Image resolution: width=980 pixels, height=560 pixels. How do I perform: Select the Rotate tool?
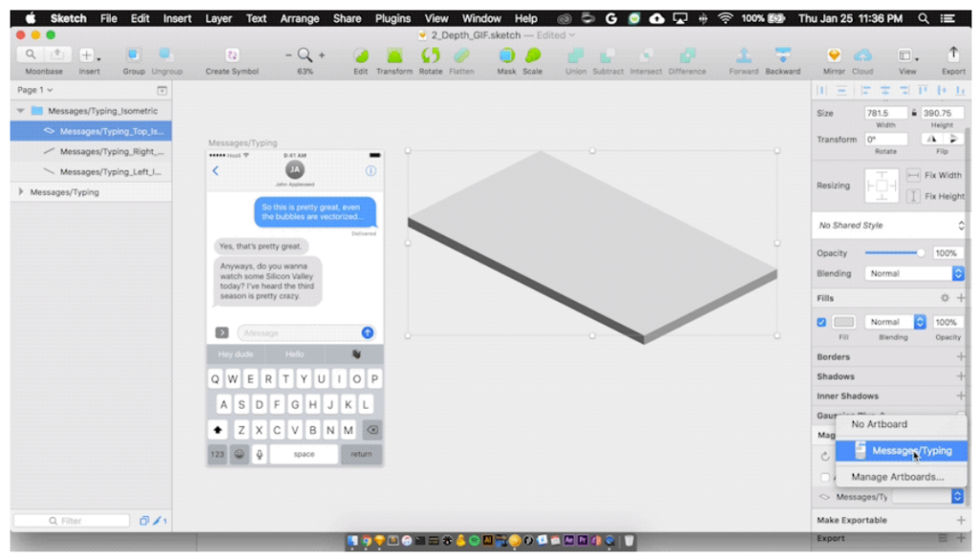430,56
